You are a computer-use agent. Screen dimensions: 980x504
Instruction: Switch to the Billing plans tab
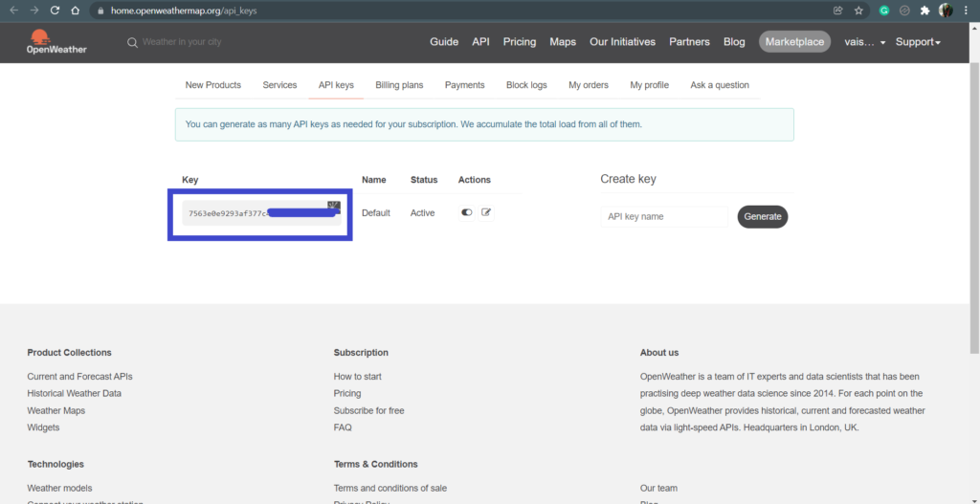(399, 85)
